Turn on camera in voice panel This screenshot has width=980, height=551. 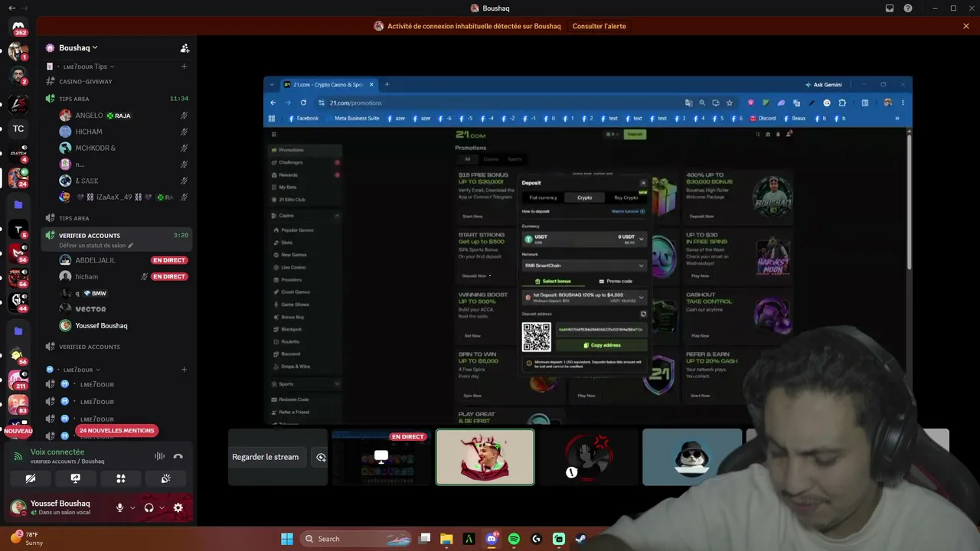click(31, 478)
